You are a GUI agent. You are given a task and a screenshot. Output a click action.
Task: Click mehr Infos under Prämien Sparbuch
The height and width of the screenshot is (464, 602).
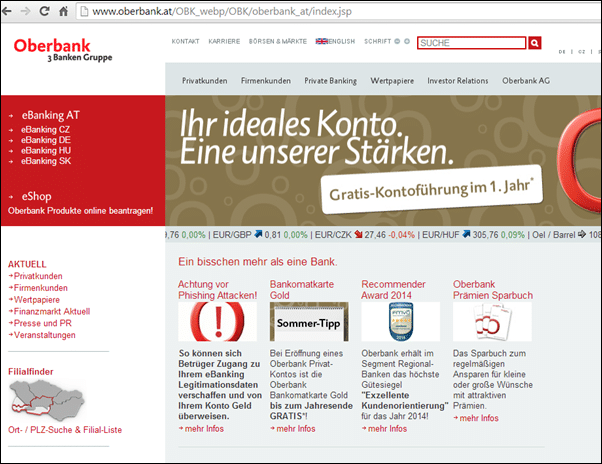click(x=479, y=418)
